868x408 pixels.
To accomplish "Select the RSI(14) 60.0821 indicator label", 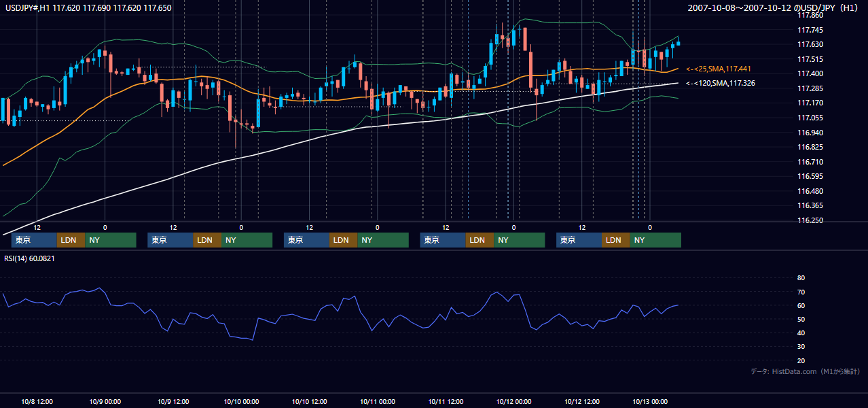I will [30, 258].
